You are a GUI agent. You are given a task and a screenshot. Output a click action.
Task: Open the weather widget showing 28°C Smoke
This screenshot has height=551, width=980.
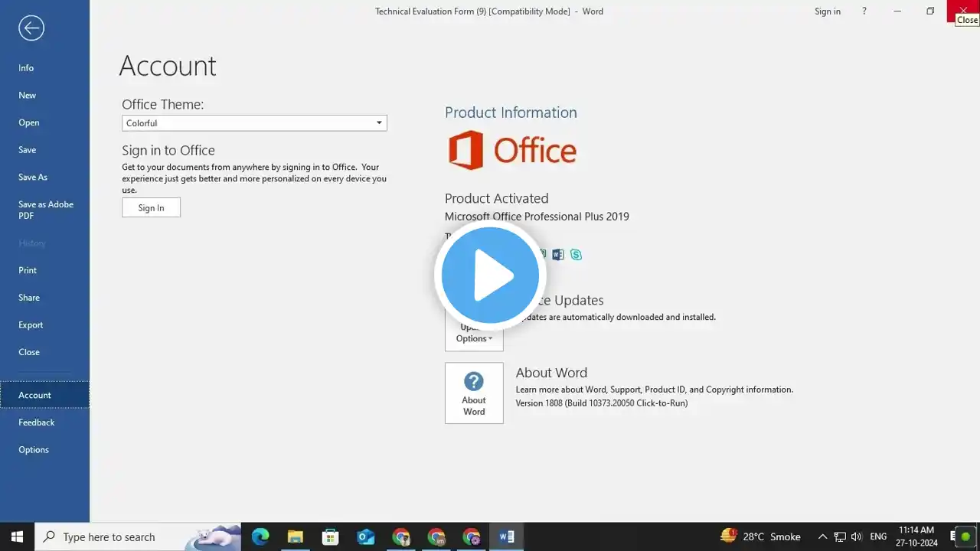pos(760,536)
